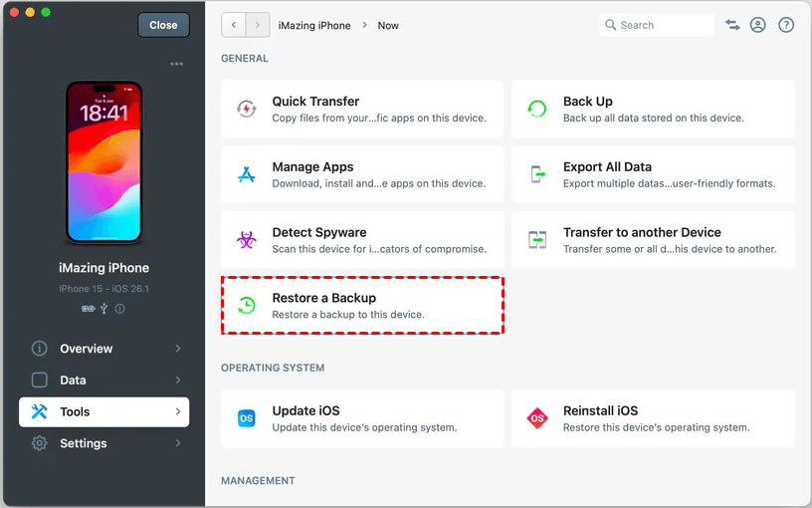
Task: Select Data in the sidebar
Action: point(104,380)
